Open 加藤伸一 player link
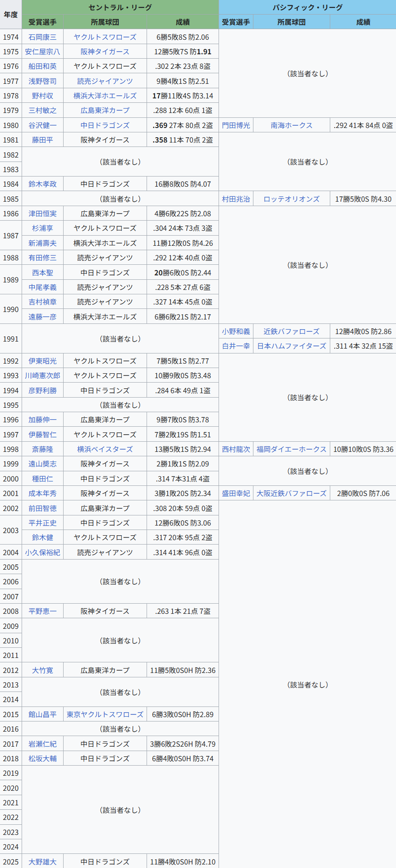Viewport: 396px width, 868px height. 42,420
